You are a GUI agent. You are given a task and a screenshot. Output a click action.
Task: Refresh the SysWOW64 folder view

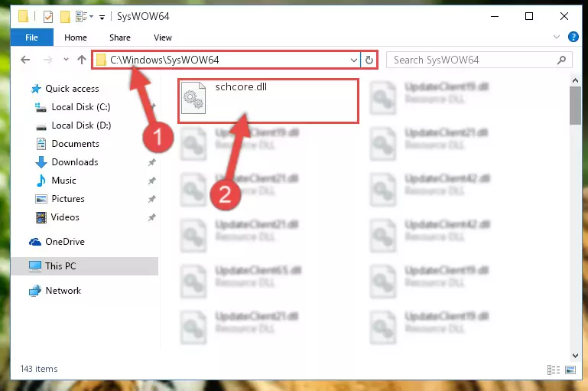tap(369, 60)
